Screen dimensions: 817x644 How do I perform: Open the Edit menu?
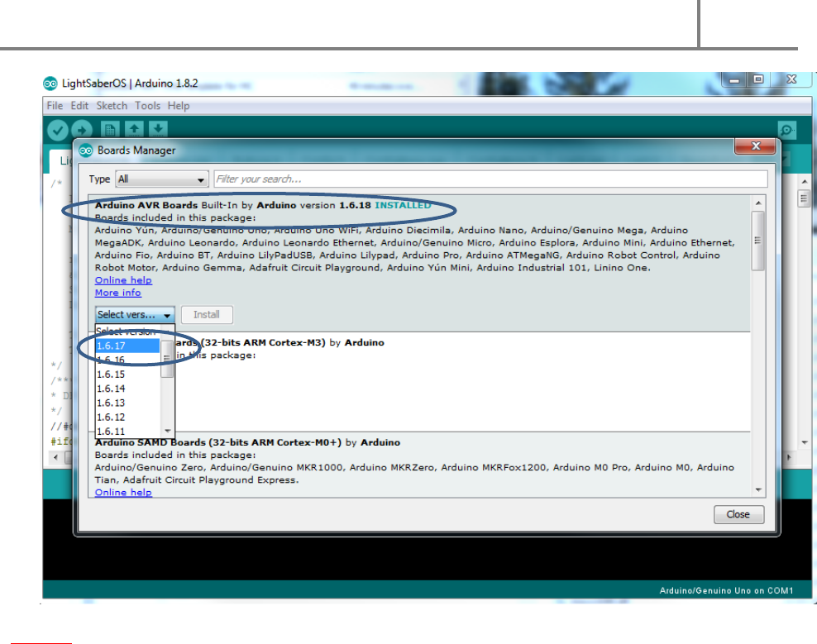tap(79, 106)
